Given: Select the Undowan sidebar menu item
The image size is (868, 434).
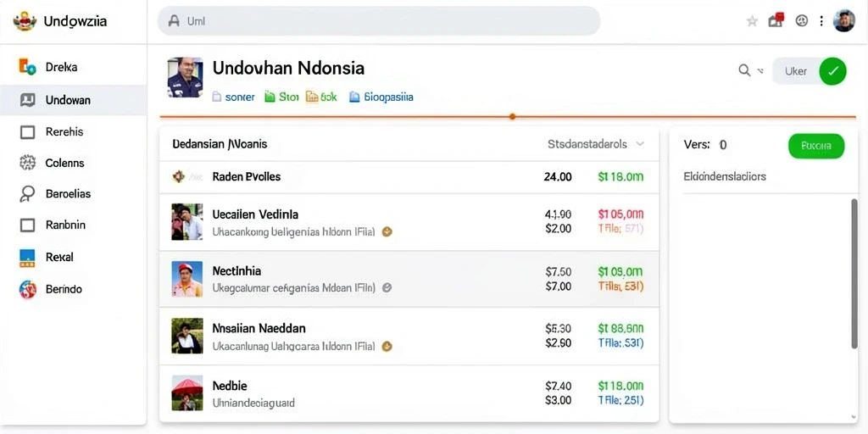Looking at the screenshot, I should pyautogui.click(x=74, y=100).
